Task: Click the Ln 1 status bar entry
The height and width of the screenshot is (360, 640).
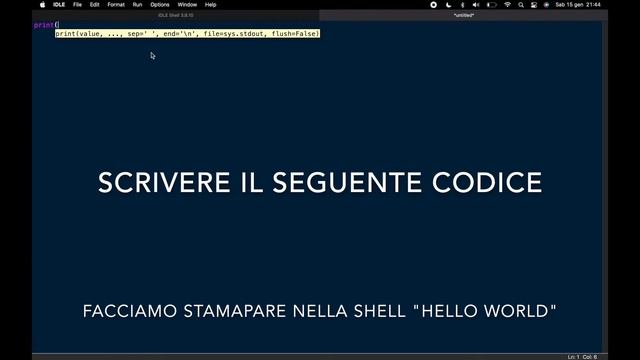Action: point(573,357)
